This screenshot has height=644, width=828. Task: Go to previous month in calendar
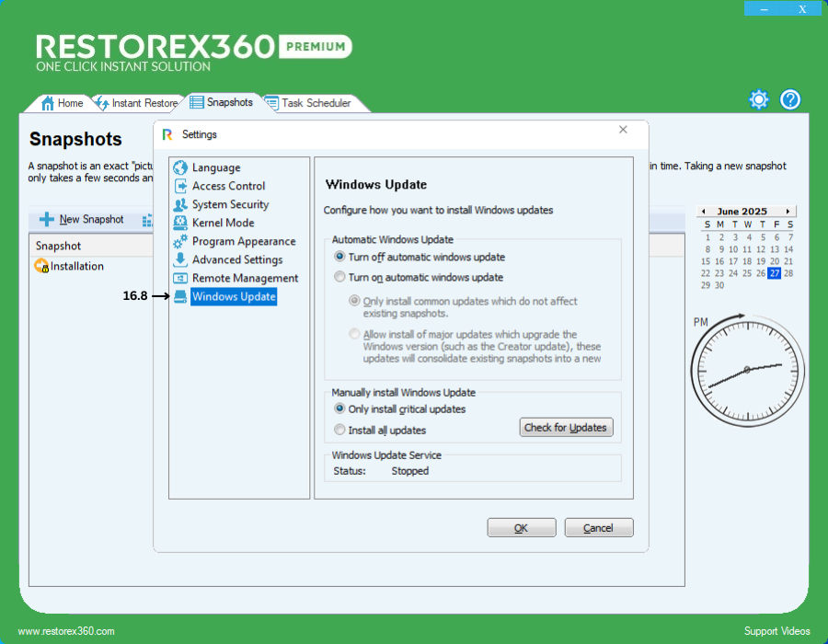702,212
